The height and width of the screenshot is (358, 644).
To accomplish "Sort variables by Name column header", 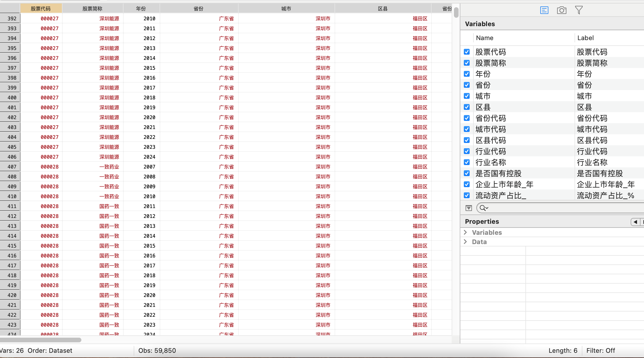I will pos(484,38).
